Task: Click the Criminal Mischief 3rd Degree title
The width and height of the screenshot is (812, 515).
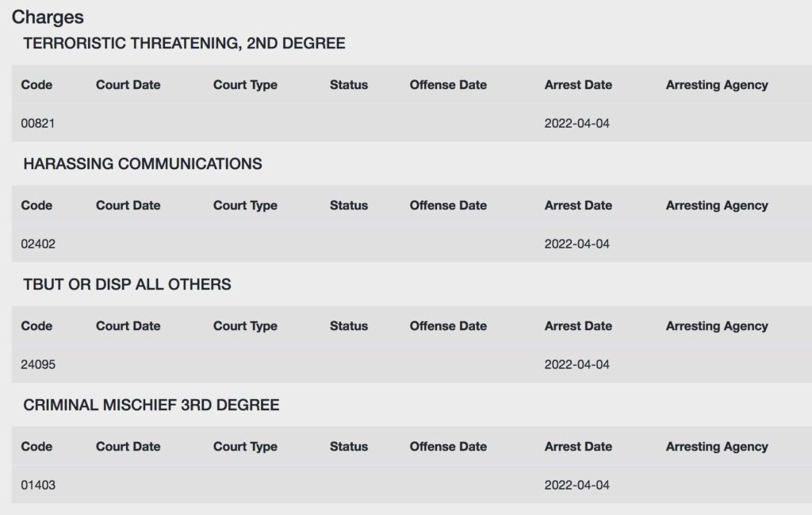Action: pyautogui.click(x=151, y=405)
